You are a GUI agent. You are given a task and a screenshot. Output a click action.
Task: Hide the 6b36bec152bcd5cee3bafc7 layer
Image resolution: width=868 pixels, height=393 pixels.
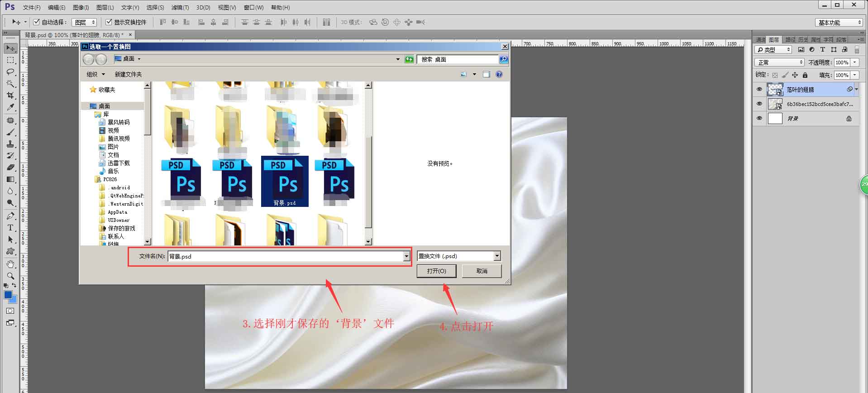point(759,104)
